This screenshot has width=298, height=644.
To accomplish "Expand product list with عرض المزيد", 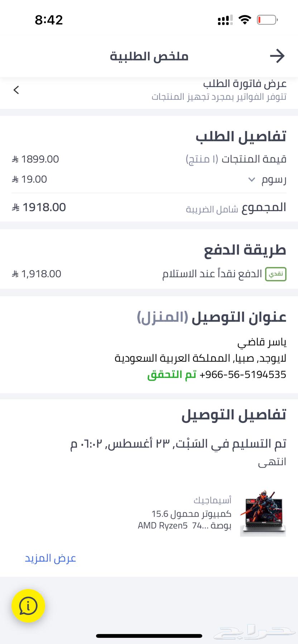I will 51,558.
